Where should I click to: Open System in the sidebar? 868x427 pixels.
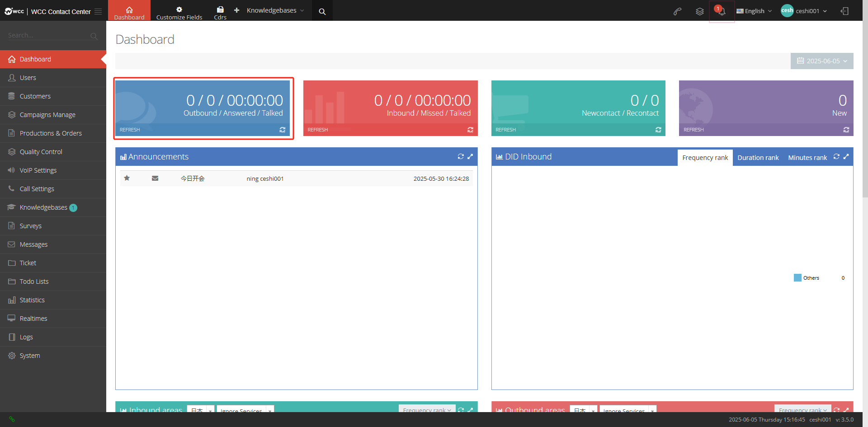click(x=53, y=356)
